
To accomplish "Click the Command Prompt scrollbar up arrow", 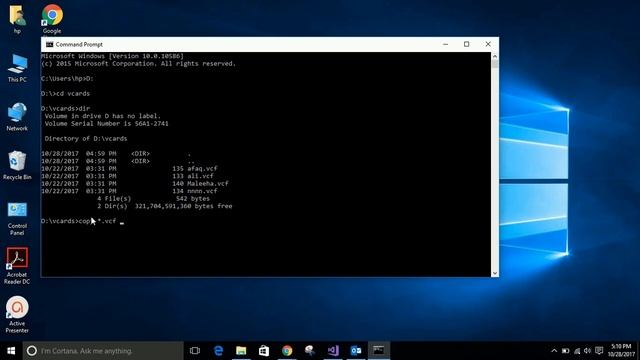I will (495, 56).
